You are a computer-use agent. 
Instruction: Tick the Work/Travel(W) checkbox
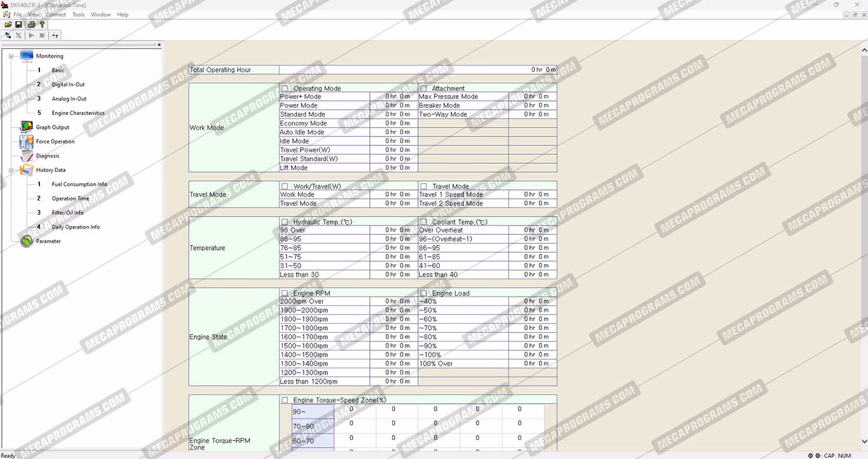pos(285,186)
